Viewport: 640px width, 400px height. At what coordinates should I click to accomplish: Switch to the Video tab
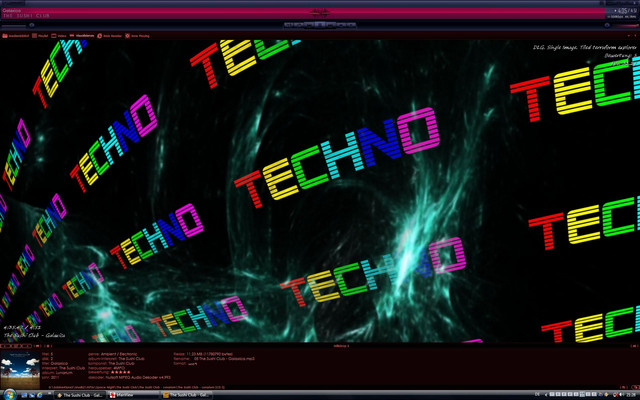tap(59, 36)
